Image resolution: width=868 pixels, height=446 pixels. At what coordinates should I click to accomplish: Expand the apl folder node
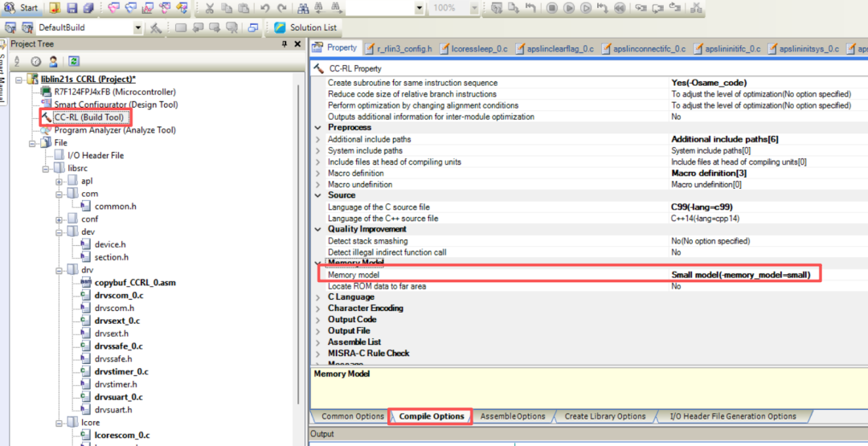pos(59,181)
